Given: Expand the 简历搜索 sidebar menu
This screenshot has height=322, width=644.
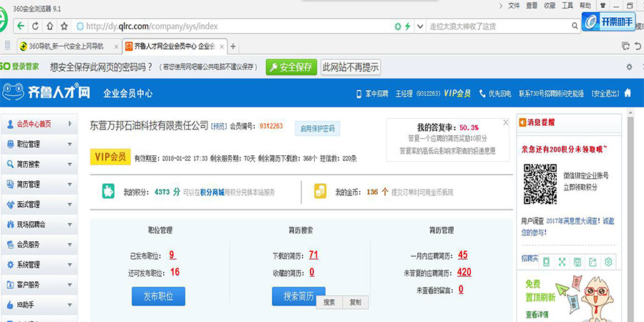Looking at the screenshot, I should (x=69, y=164).
